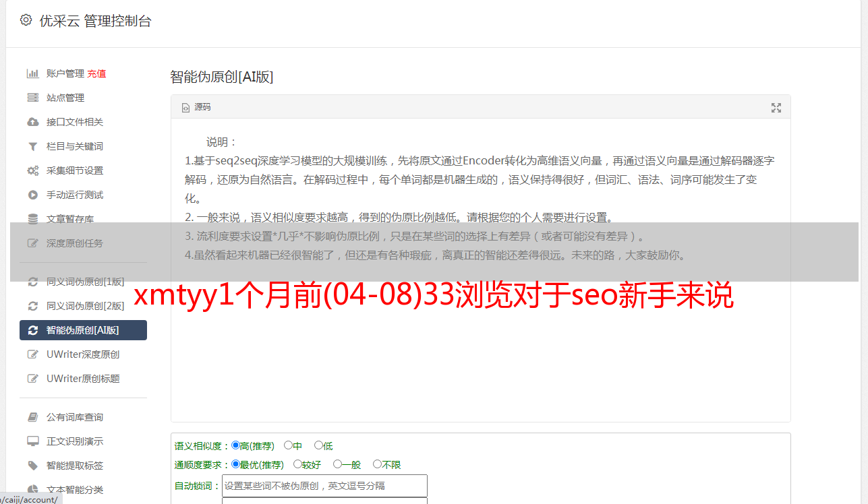This screenshot has height=504, width=868.
Task: Click the monitor icon for 正文识别演示
Action: pyautogui.click(x=32, y=441)
